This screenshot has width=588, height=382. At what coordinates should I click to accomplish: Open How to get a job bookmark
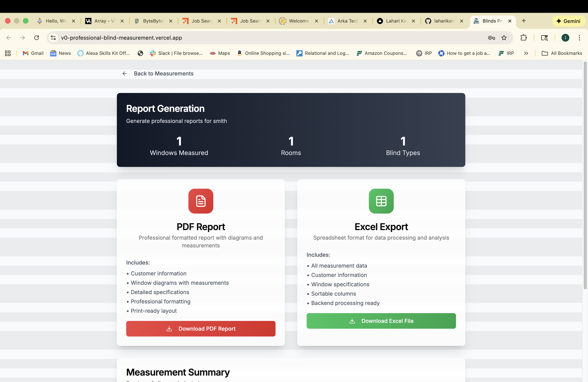(x=464, y=53)
